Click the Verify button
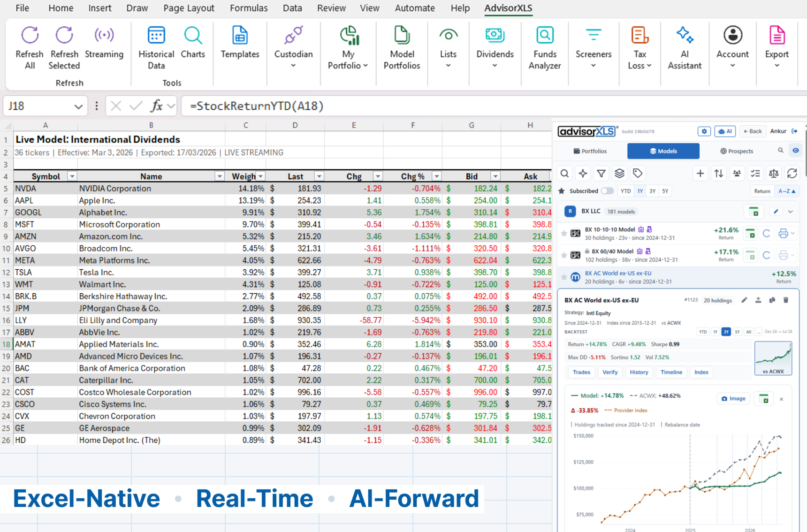 click(610, 372)
